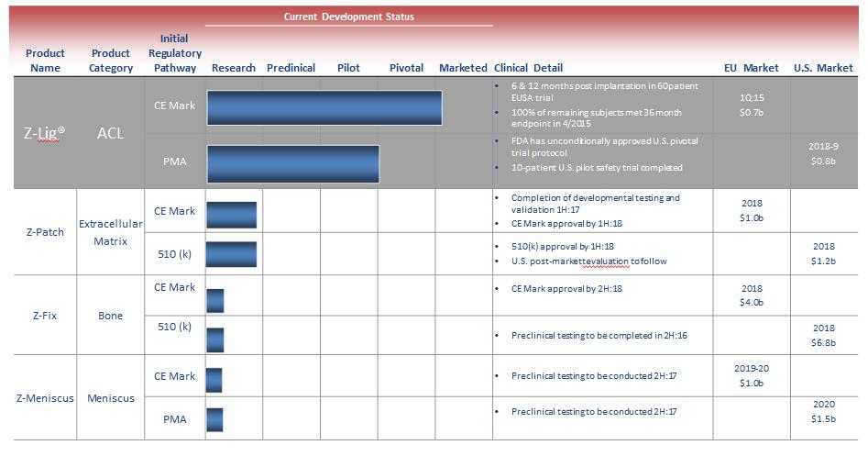The width and height of the screenshot is (868, 456).
Task: Click the $6.8b U.S. market value
Action: [x=823, y=343]
